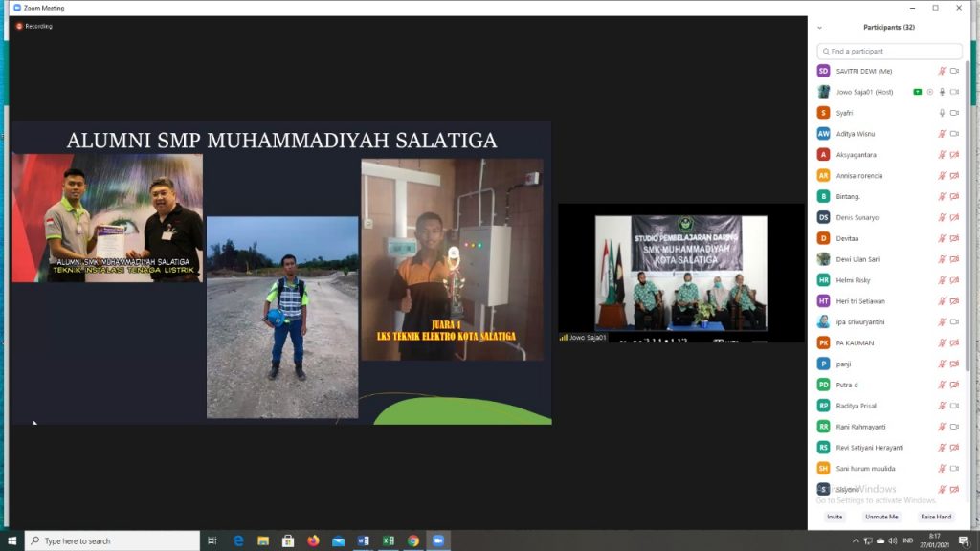Image resolution: width=980 pixels, height=551 pixels.
Task: Show hidden system tray icons
Action: click(855, 541)
